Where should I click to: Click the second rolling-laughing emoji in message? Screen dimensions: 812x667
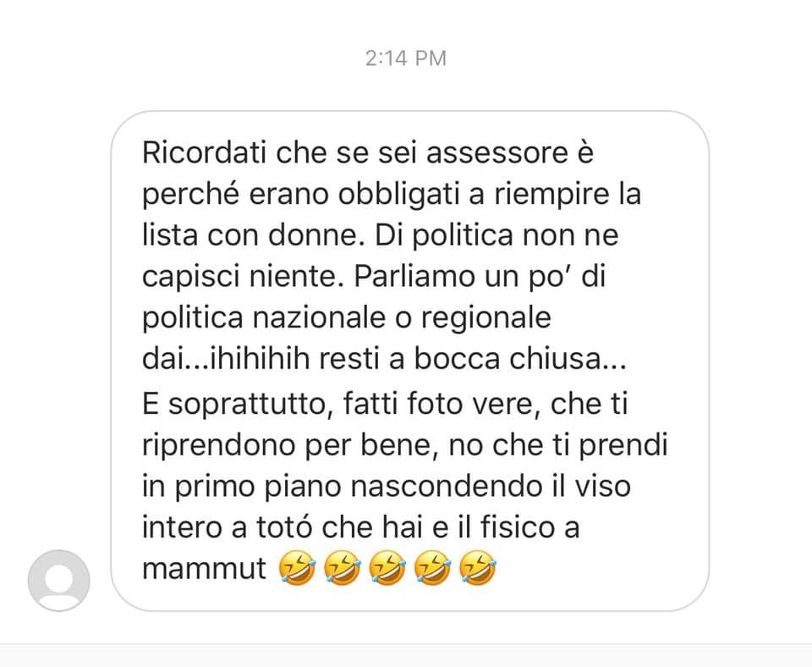pos(342,568)
